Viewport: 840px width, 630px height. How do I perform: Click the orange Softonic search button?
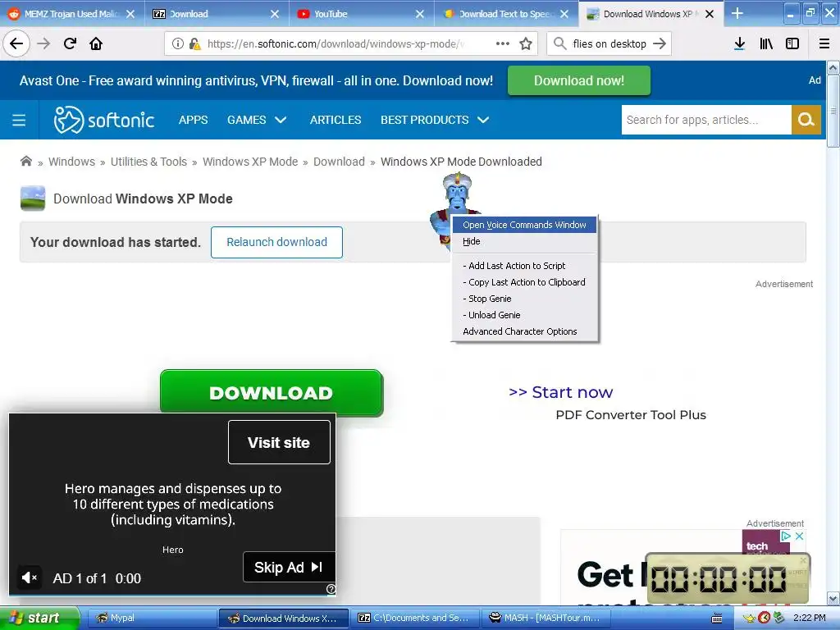pyautogui.click(x=806, y=120)
